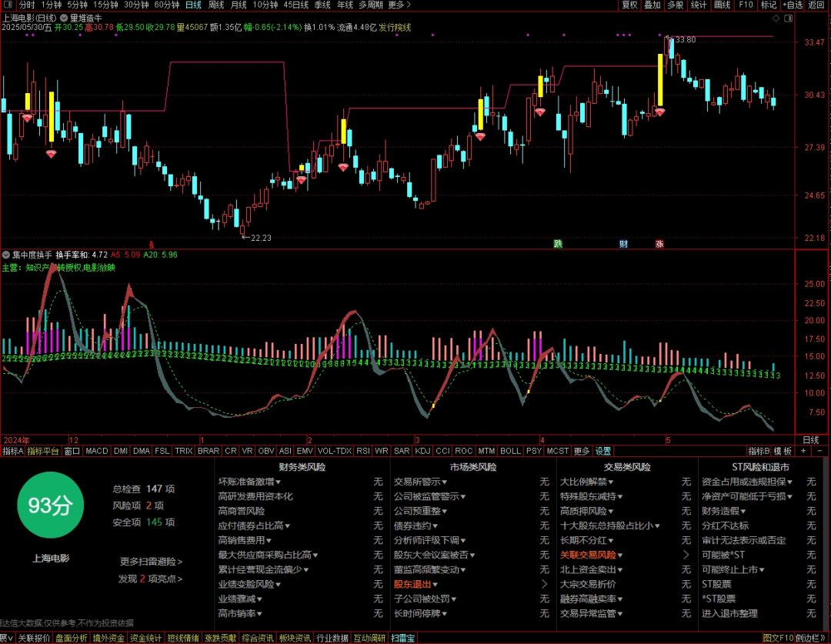Expand the 资金占用或违规担保 risk item
This screenshot has height=644, width=831.
pyautogui.click(x=747, y=482)
